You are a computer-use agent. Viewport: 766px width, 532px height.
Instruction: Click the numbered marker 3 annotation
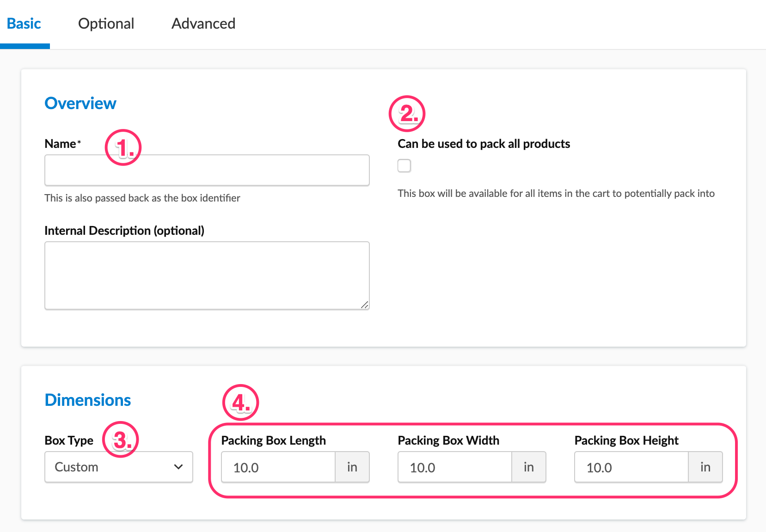(x=120, y=440)
